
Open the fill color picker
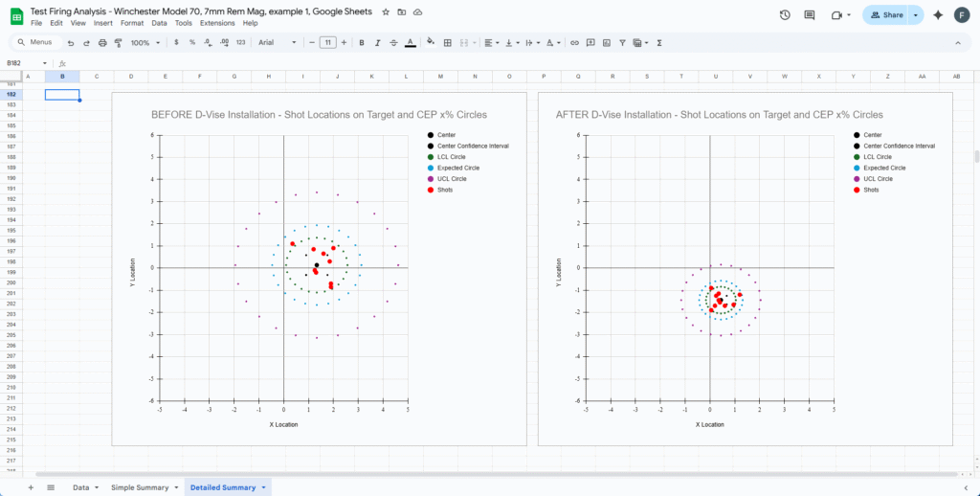pyautogui.click(x=430, y=42)
